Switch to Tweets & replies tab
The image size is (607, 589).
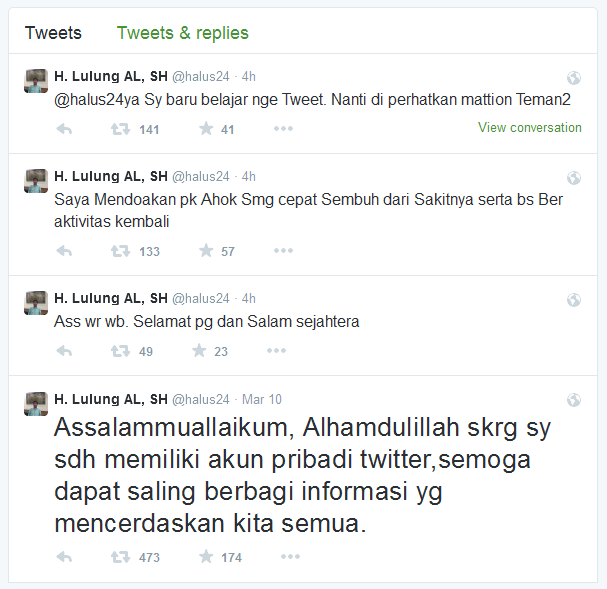point(183,33)
